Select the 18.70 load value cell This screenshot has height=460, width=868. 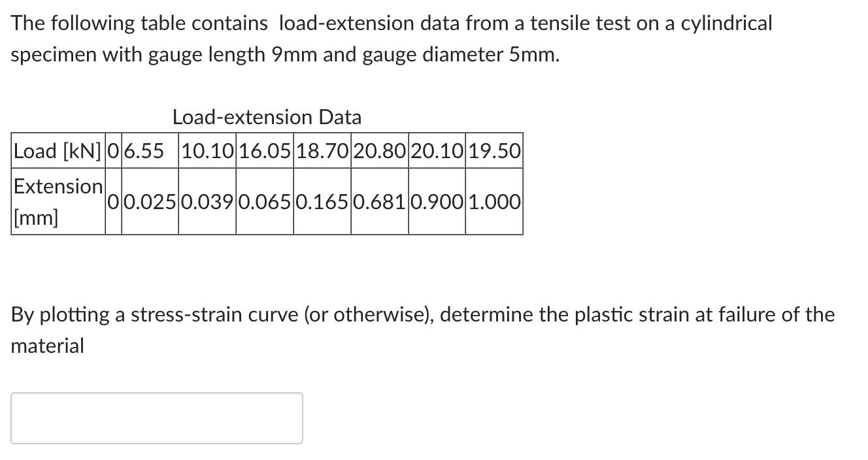[321, 151]
